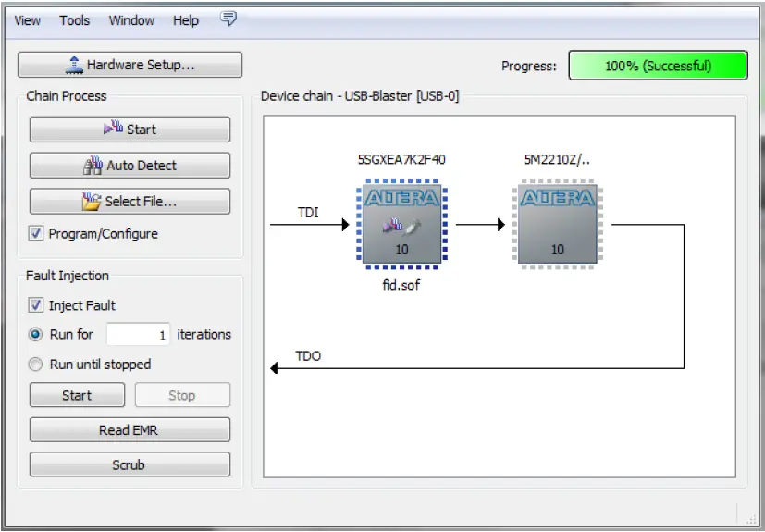Screen dimensions: 765x532
Task: Open the Select File dialog
Action: tap(130, 201)
